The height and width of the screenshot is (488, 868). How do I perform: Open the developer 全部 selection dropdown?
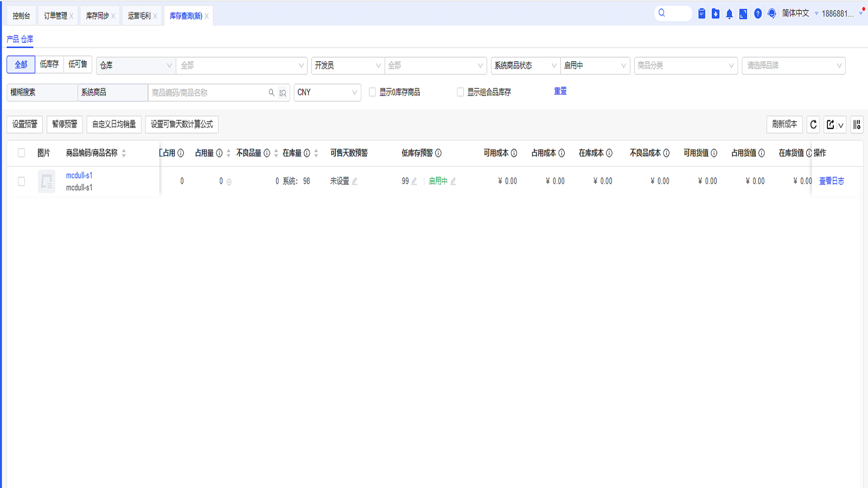(x=436, y=66)
